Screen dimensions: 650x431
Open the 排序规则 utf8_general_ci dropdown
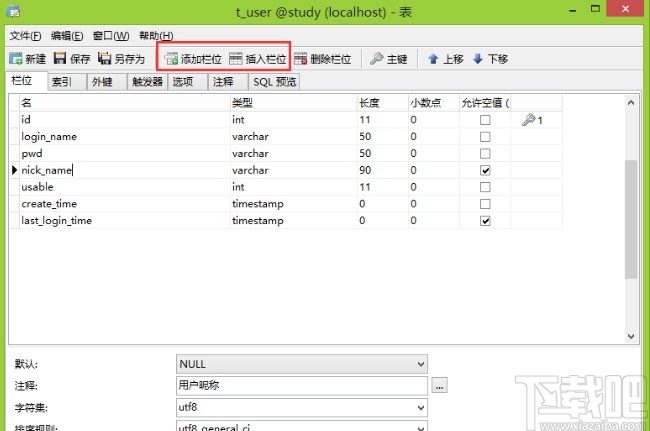tap(302, 426)
